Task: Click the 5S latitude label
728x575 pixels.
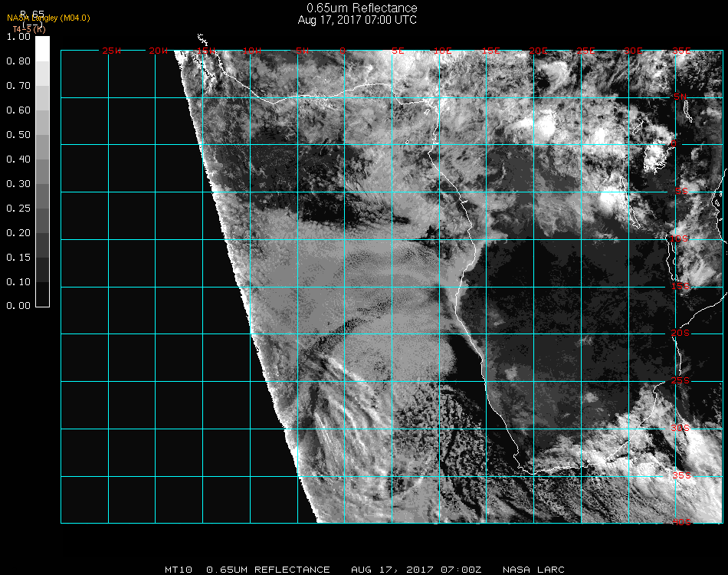Action: (x=681, y=192)
